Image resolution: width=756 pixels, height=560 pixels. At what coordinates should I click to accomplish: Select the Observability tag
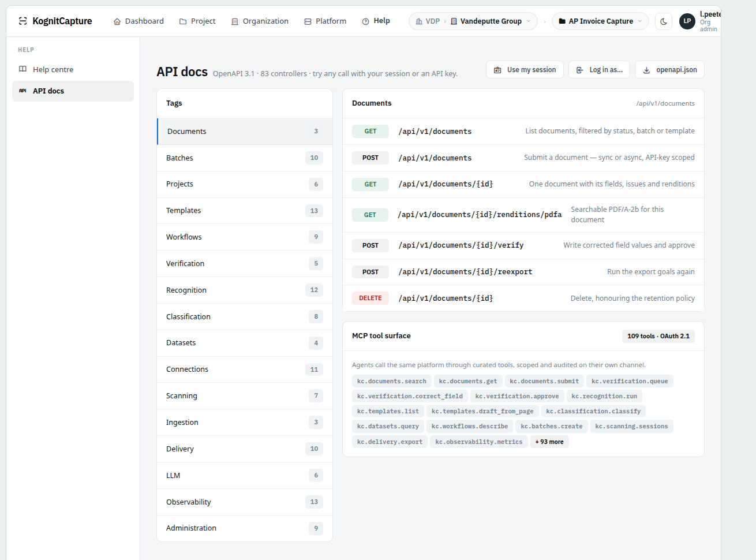[x=245, y=502]
